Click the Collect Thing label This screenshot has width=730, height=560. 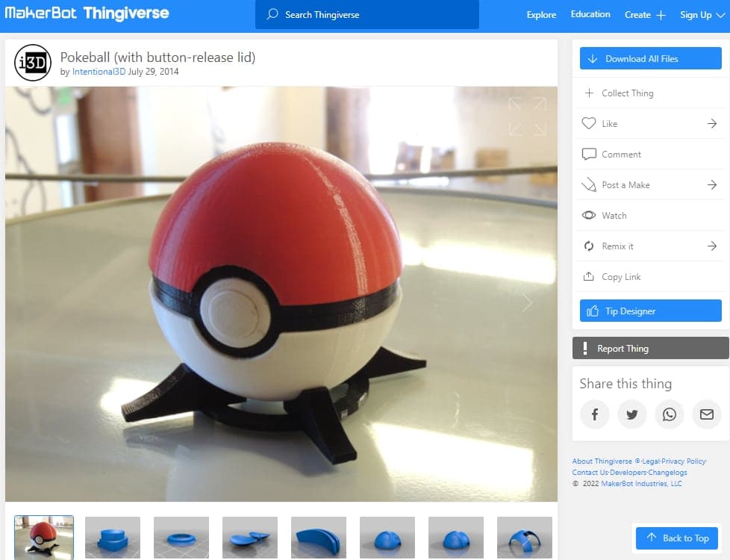coord(628,93)
